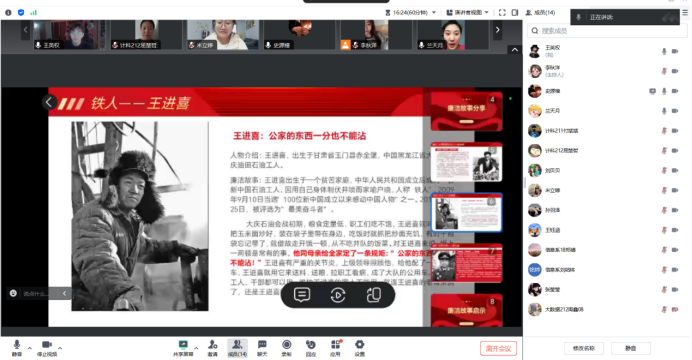Click the mute-all 静音 button in members panel
Viewport: 692px width, 360px height.
pyautogui.click(x=630, y=348)
